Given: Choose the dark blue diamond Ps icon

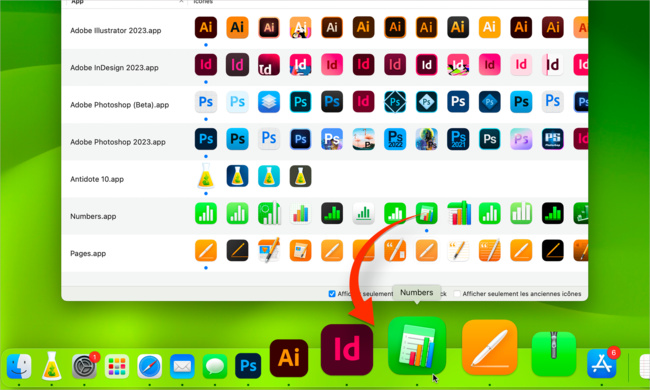Looking at the screenshot, I should [x=490, y=102].
